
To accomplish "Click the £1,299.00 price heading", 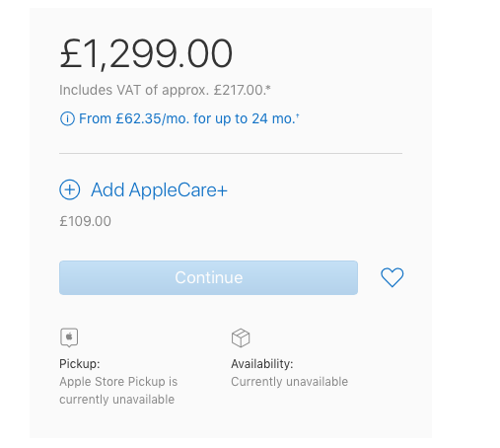I will pos(146,53).
